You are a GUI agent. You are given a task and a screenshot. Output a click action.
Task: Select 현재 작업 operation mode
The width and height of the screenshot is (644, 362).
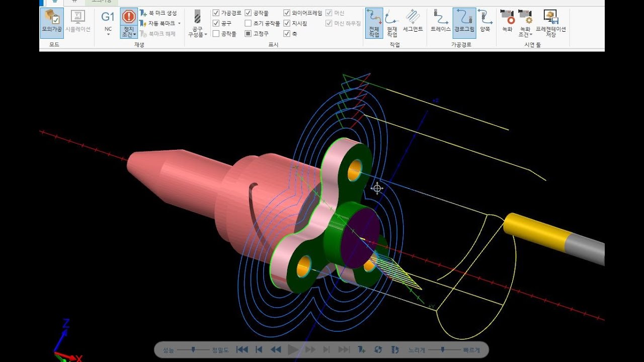392,23
